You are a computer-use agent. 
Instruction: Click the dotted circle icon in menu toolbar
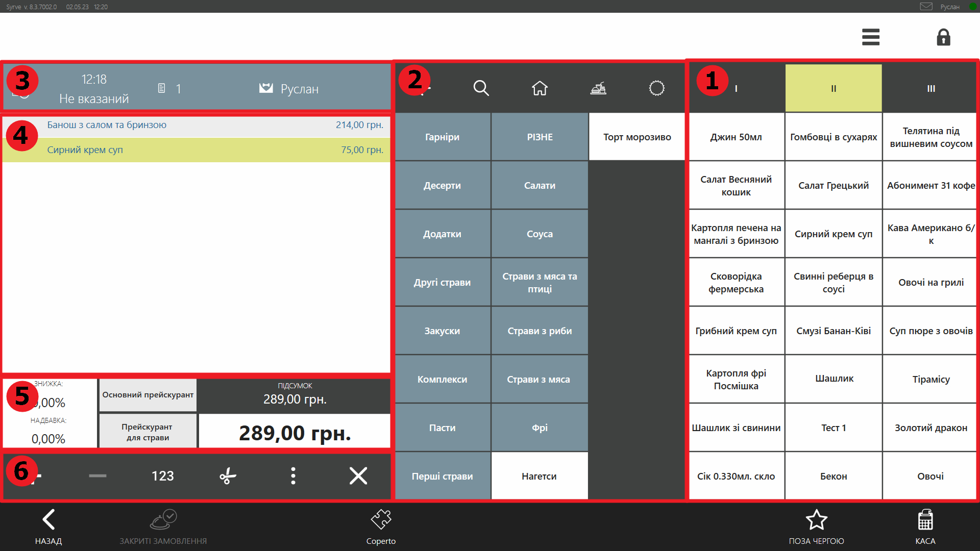tap(656, 88)
